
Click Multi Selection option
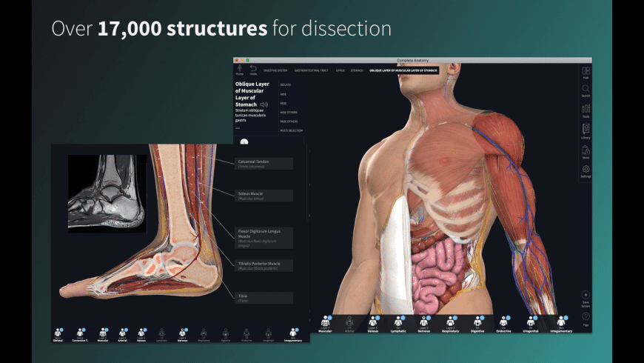coord(291,130)
